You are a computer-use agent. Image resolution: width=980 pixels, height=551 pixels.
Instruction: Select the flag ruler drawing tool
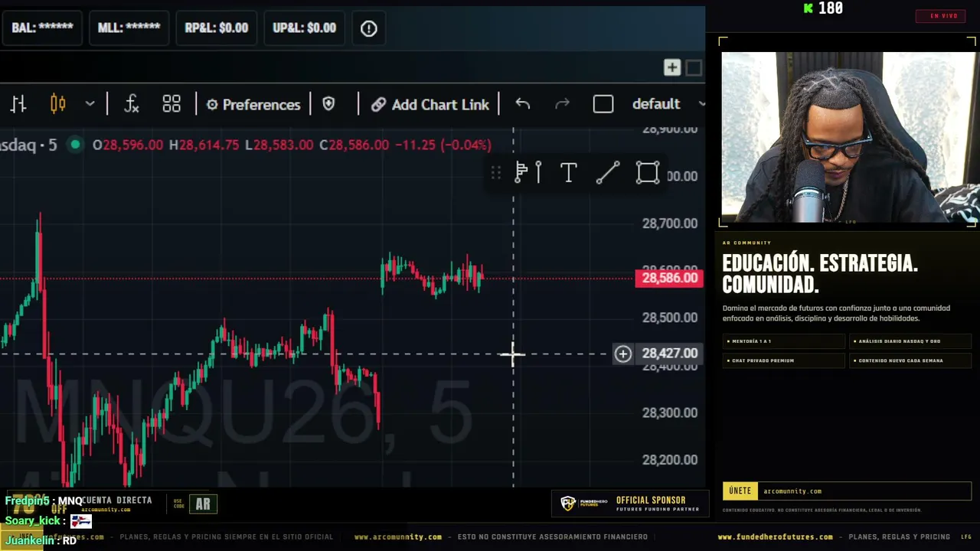(x=528, y=173)
